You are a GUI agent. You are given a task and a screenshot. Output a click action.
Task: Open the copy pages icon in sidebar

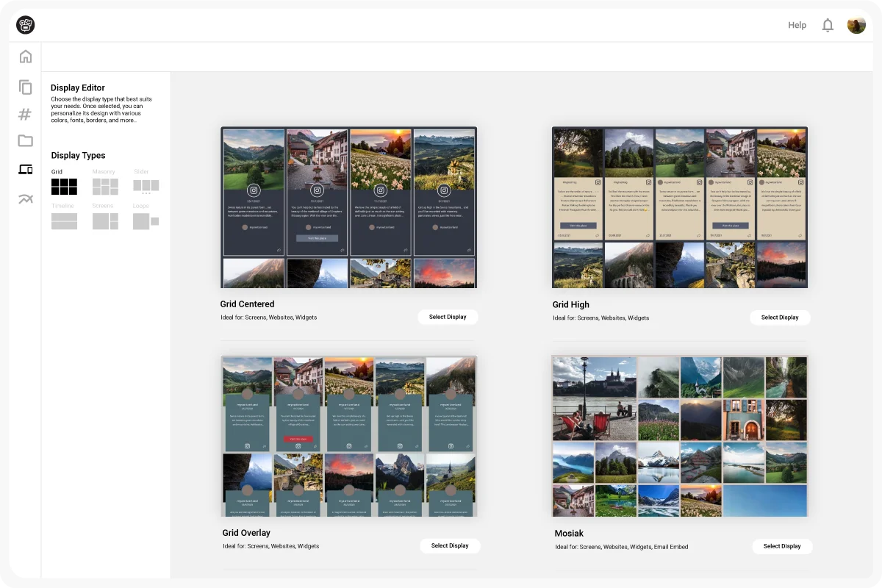[x=26, y=87]
